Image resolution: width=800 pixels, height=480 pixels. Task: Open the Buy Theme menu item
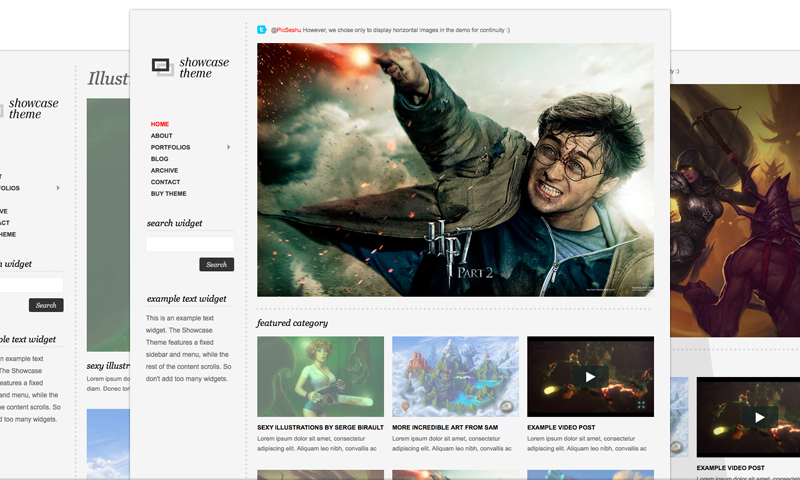[x=168, y=193]
